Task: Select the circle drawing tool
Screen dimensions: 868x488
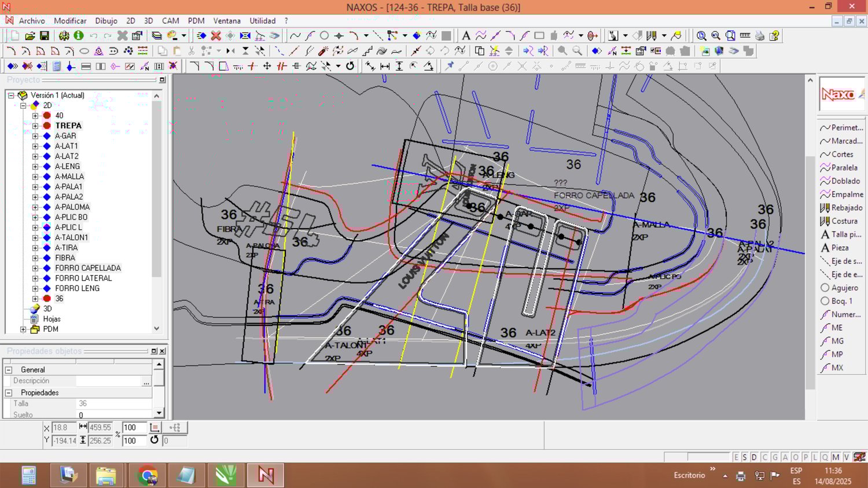Action: pos(324,36)
